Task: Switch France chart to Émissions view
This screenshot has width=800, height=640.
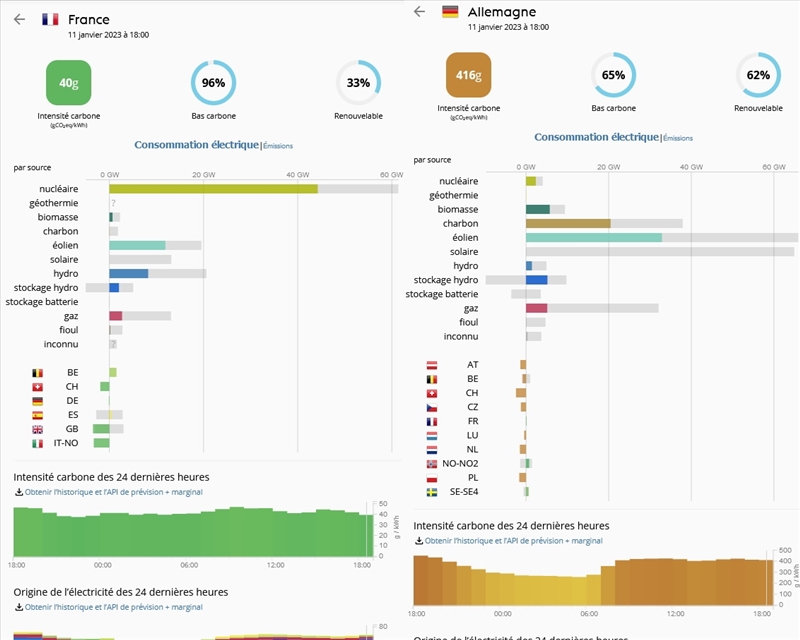Action: point(278,146)
